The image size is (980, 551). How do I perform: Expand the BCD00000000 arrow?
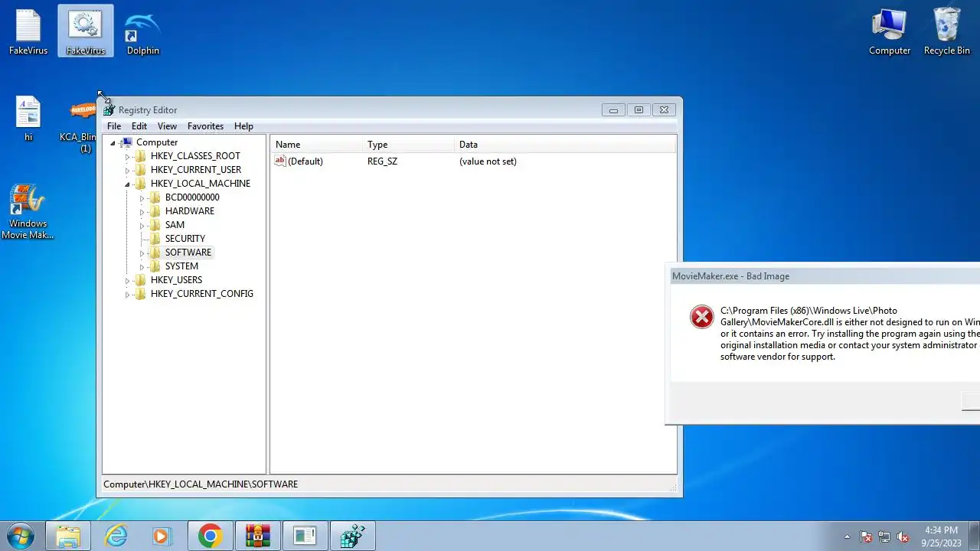tap(142, 197)
